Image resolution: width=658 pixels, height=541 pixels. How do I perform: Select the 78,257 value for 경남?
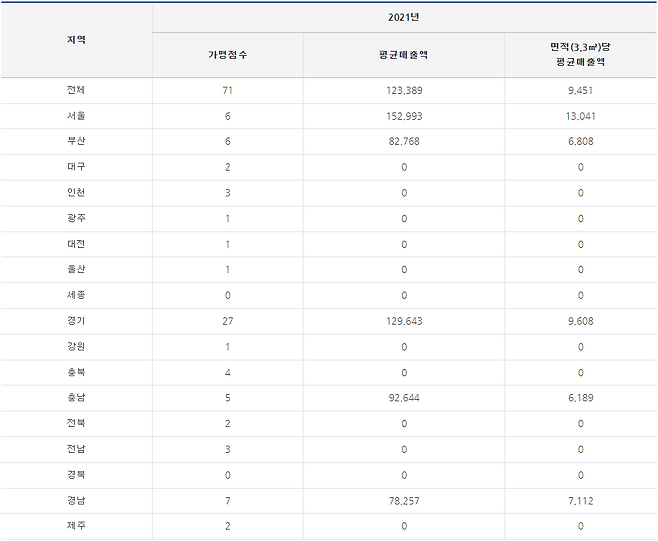(x=404, y=500)
